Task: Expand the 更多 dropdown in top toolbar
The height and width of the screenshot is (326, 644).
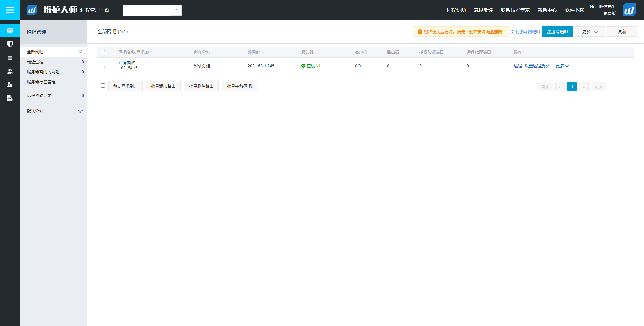Action: (590, 32)
